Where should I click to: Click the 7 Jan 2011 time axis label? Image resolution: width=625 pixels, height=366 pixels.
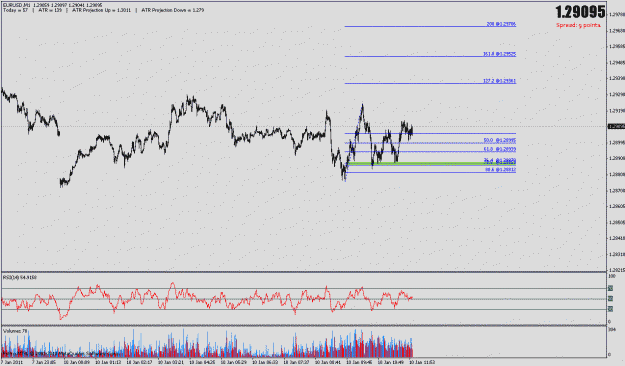click(12, 362)
